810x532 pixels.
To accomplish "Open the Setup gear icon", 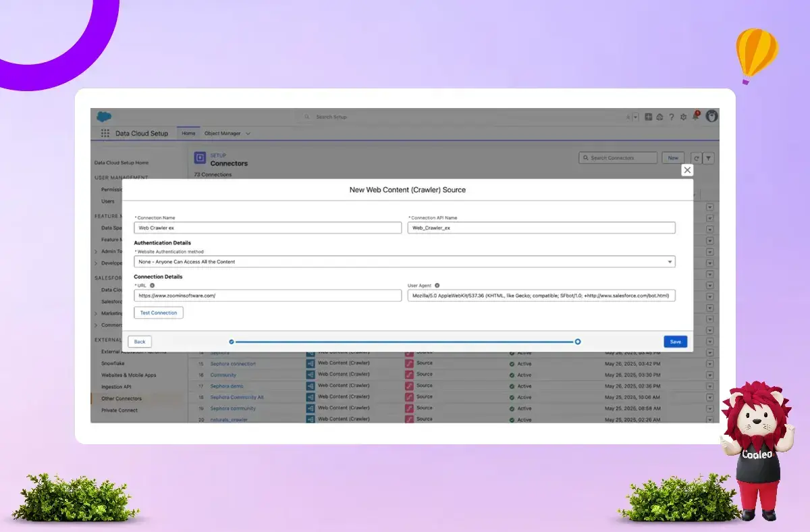I will [x=683, y=117].
